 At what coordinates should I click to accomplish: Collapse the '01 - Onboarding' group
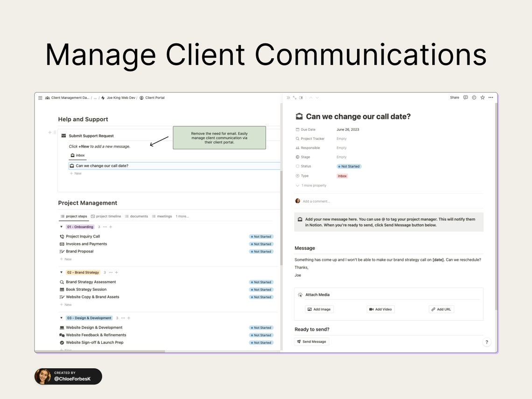click(61, 226)
